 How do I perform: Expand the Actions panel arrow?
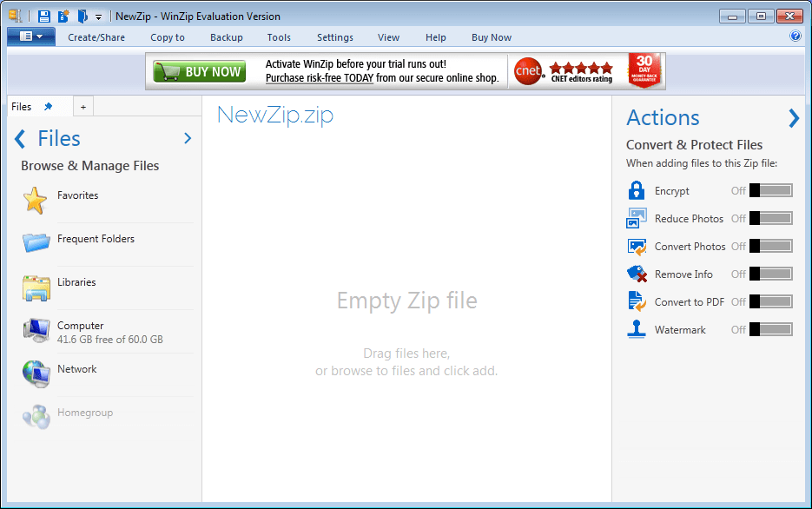coord(793,117)
